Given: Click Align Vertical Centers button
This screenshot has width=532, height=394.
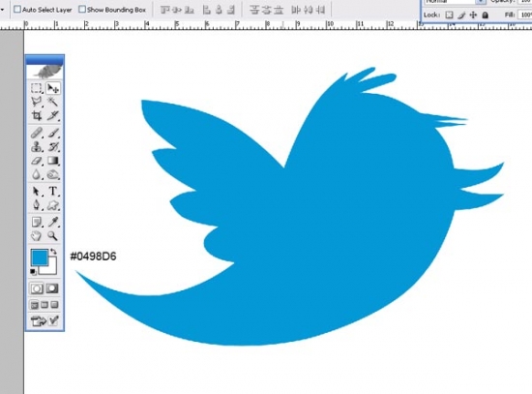Looking at the screenshot, I should point(177,11).
